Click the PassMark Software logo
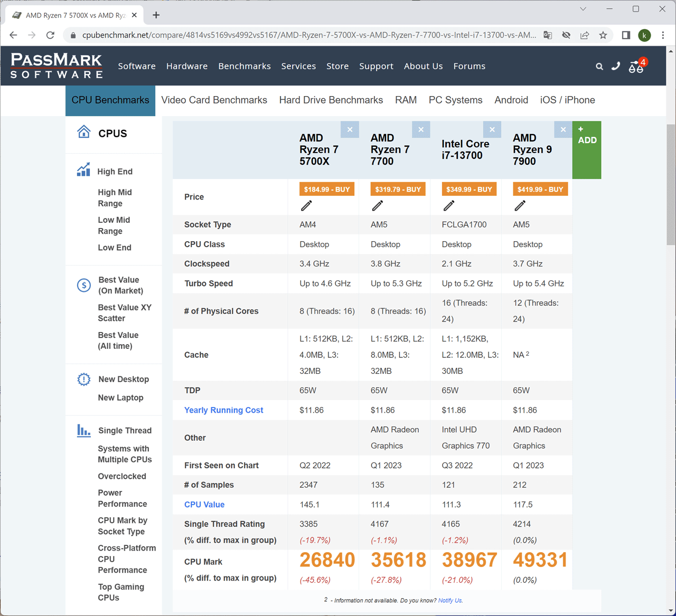This screenshot has width=676, height=616. coord(57,65)
